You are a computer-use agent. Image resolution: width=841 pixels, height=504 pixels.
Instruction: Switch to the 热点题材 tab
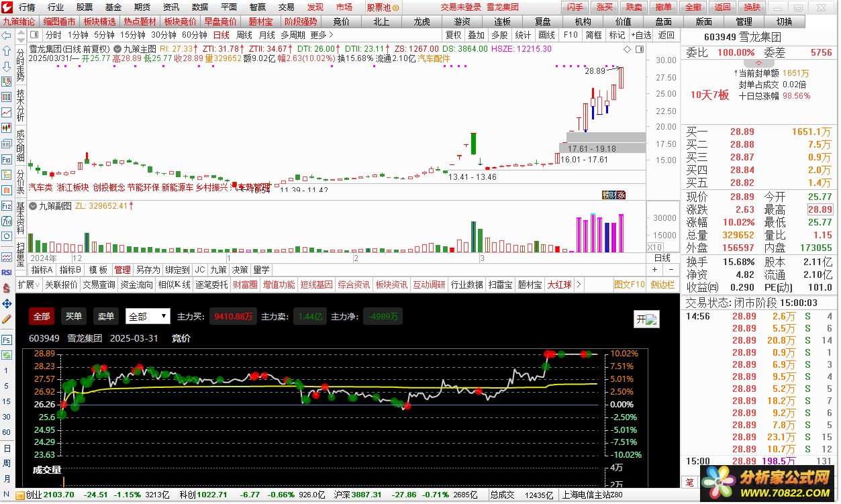[140, 21]
